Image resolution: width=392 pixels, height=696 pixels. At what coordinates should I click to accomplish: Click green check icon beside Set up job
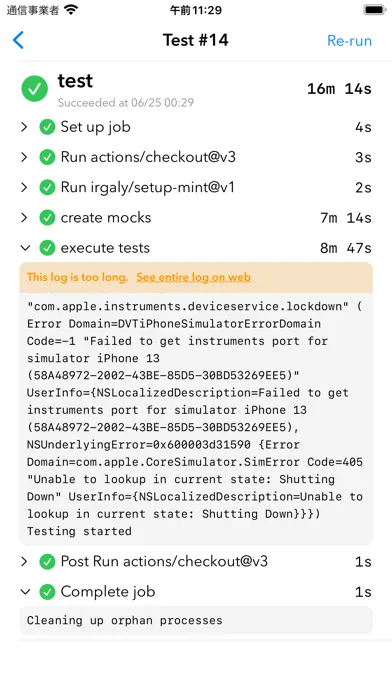pyautogui.click(x=47, y=127)
